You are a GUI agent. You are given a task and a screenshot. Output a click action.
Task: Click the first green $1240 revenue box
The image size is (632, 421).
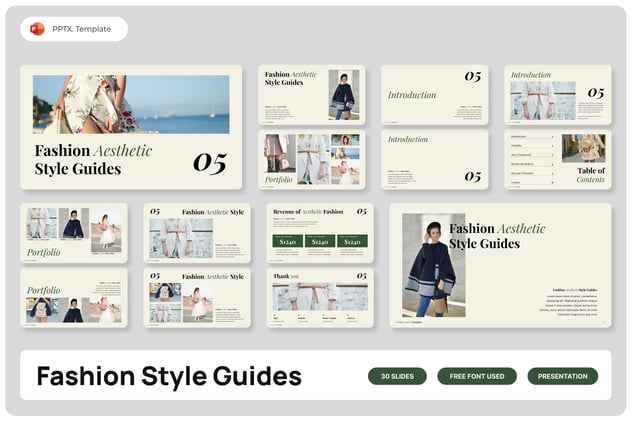[x=287, y=241]
